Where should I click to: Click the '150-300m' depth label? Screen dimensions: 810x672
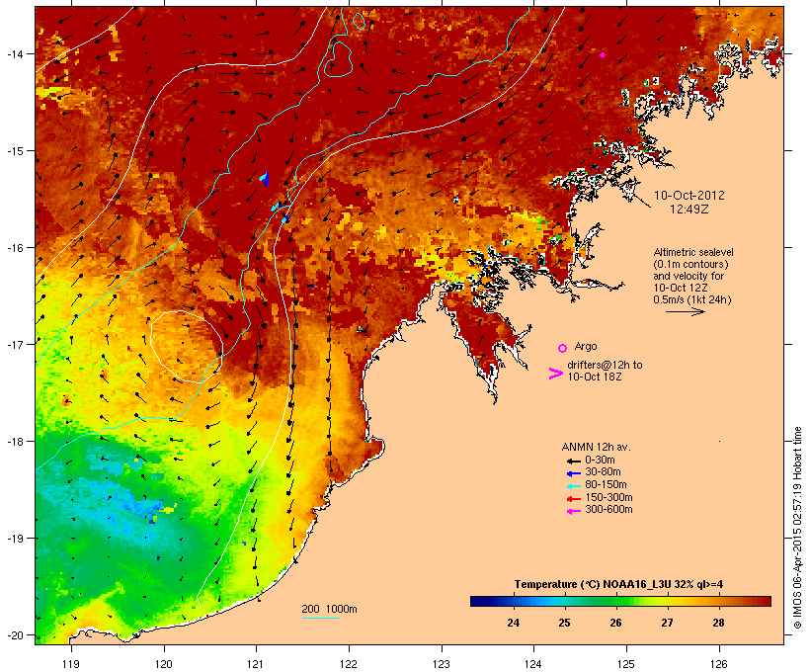[x=608, y=497]
